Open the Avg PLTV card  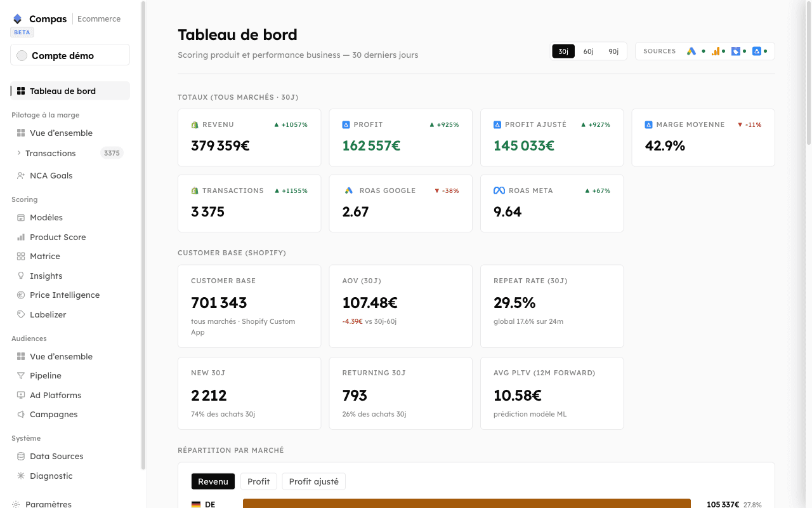pos(552,393)
